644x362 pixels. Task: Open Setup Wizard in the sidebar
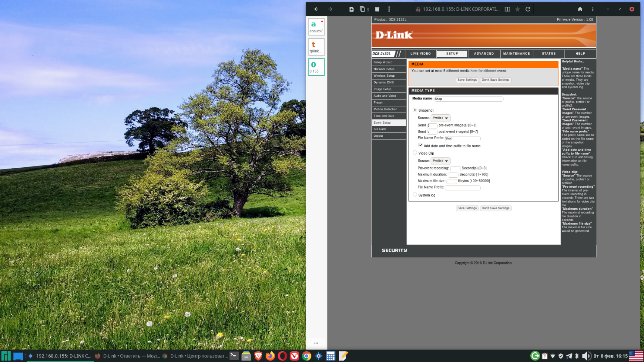389,63
